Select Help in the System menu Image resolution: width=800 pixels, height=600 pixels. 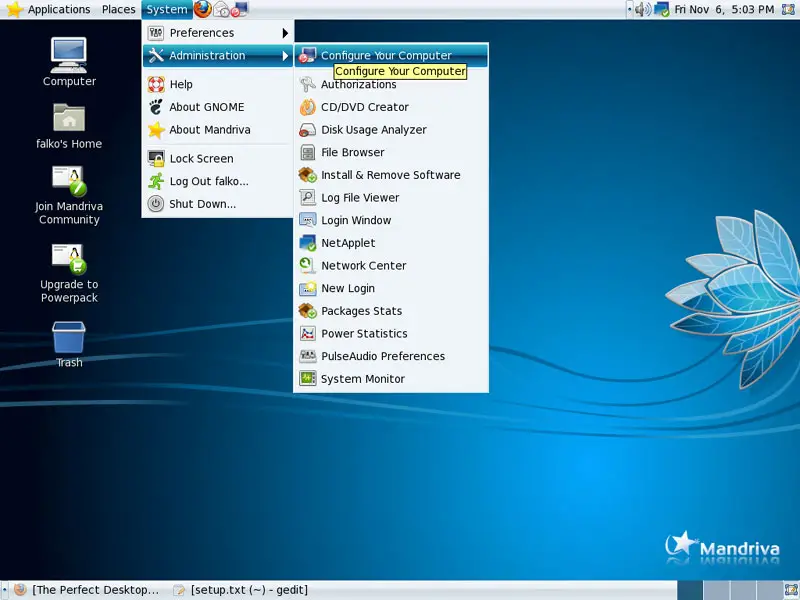click(218, 84)
